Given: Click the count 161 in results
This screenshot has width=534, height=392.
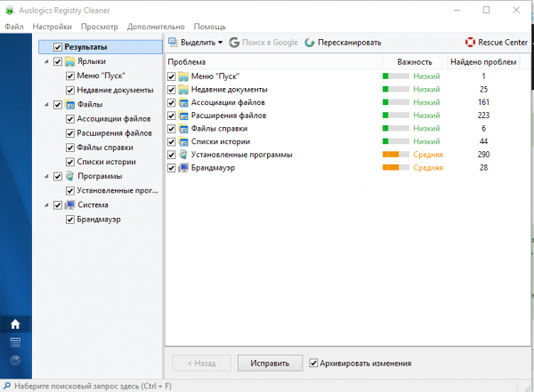Looking at the screenshot, I should click(x=483, y=102).
